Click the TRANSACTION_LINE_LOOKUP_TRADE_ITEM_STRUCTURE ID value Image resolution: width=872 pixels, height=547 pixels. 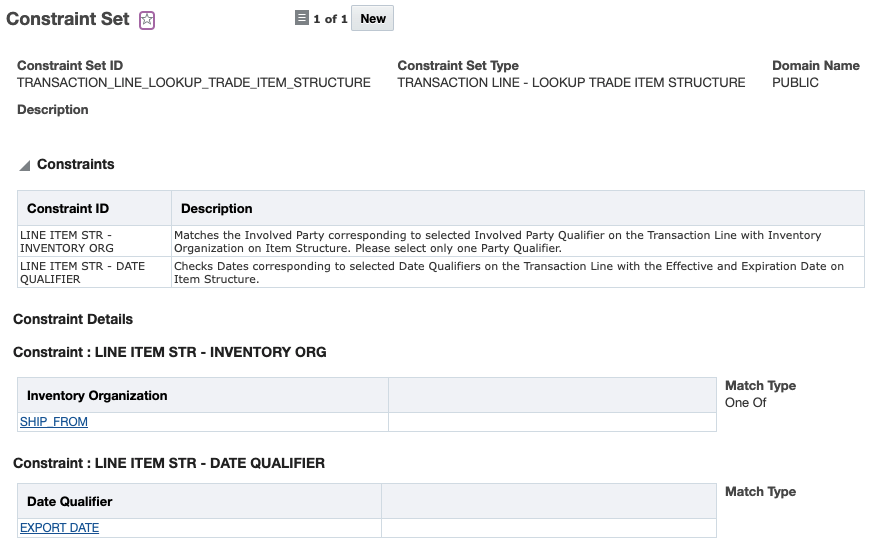(x=194, y=83)
